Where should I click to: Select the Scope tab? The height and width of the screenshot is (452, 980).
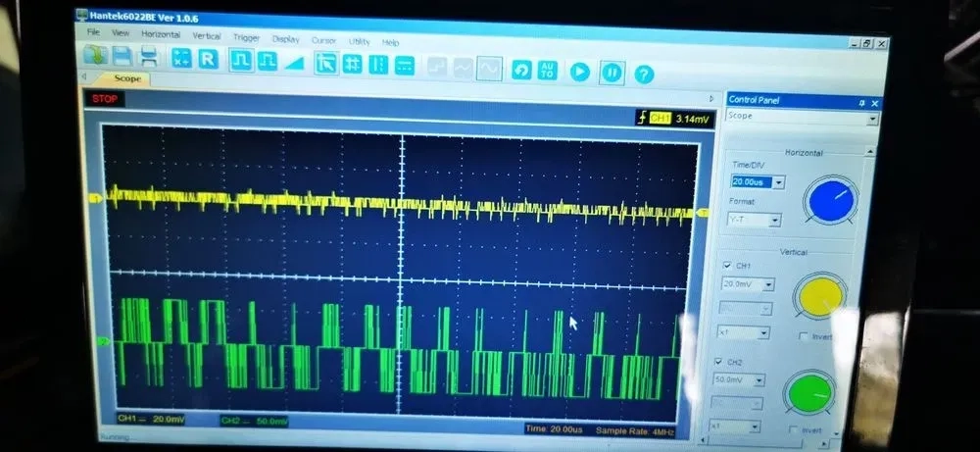[127, 78]
